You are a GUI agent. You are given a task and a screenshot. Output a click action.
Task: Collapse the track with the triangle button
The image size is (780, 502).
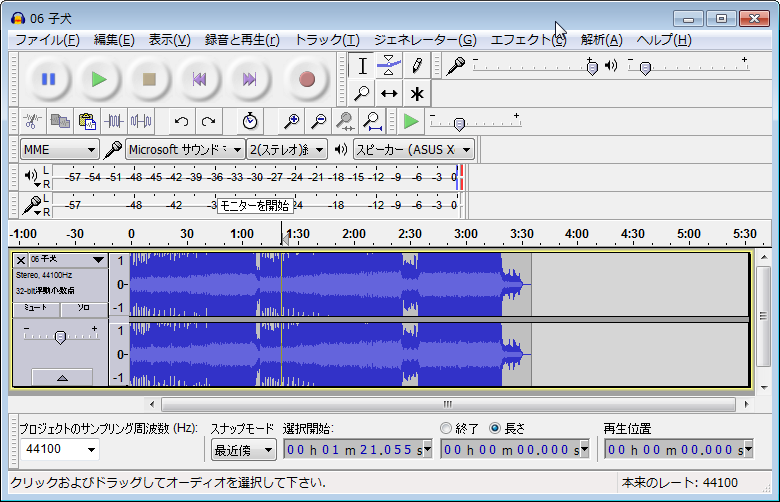click(x=62, y=378)
